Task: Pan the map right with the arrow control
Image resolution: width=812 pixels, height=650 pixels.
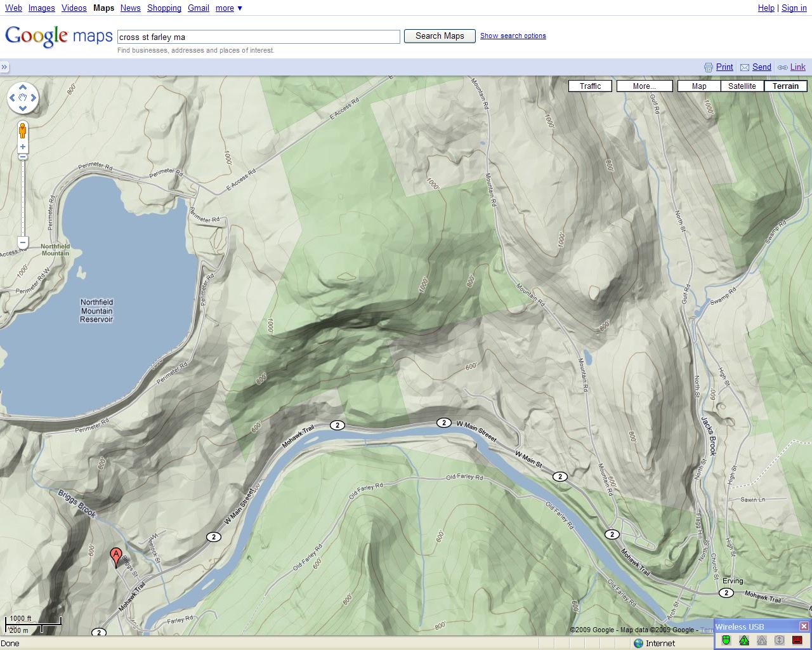Action: tap(34, 98)
